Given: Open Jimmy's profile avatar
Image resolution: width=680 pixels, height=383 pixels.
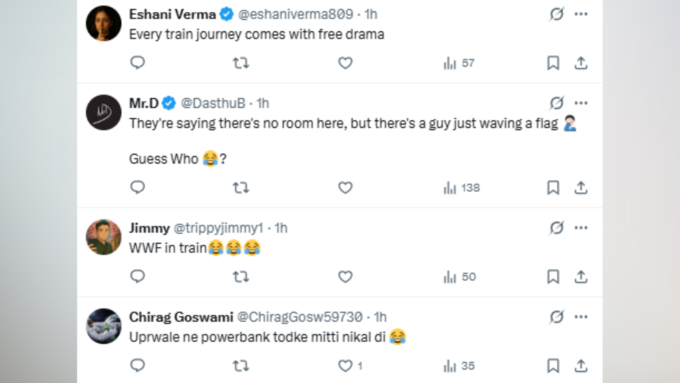Looking at the screenshot, I should (x=104, y=237).
